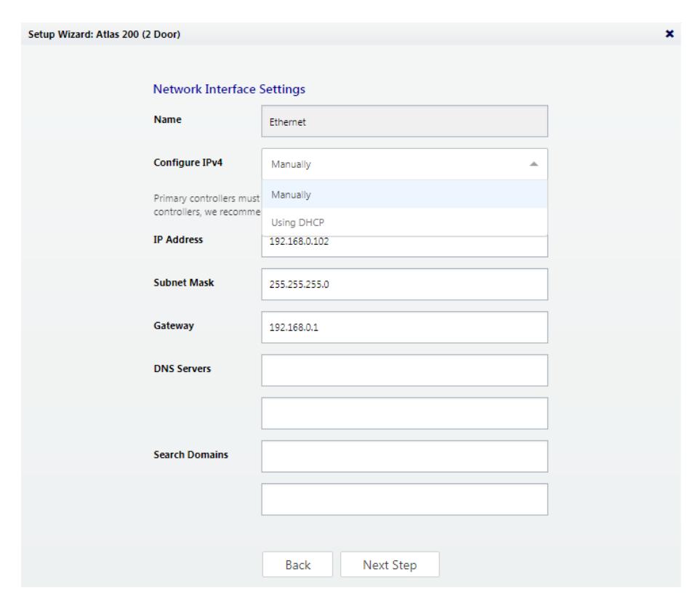This screenshot has width=700, height=601.
Task: Close the Setup Wizard dialog
Action: coord(669,34)
